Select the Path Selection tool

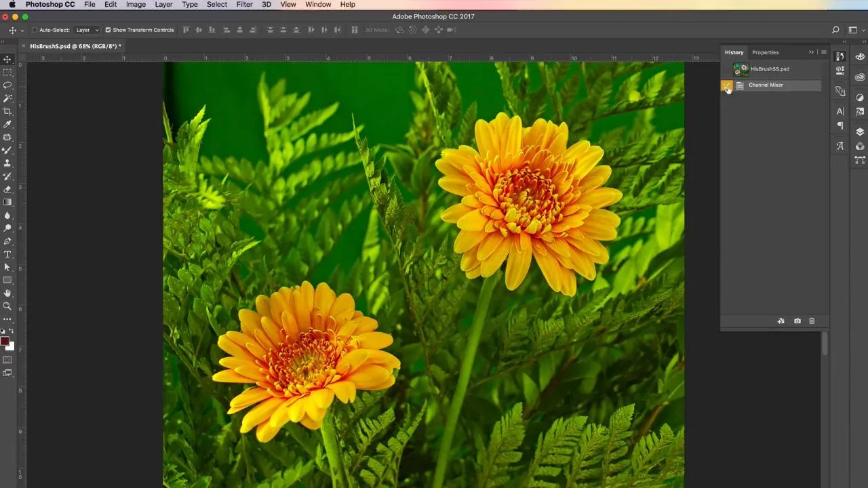(x=7, y=267)
